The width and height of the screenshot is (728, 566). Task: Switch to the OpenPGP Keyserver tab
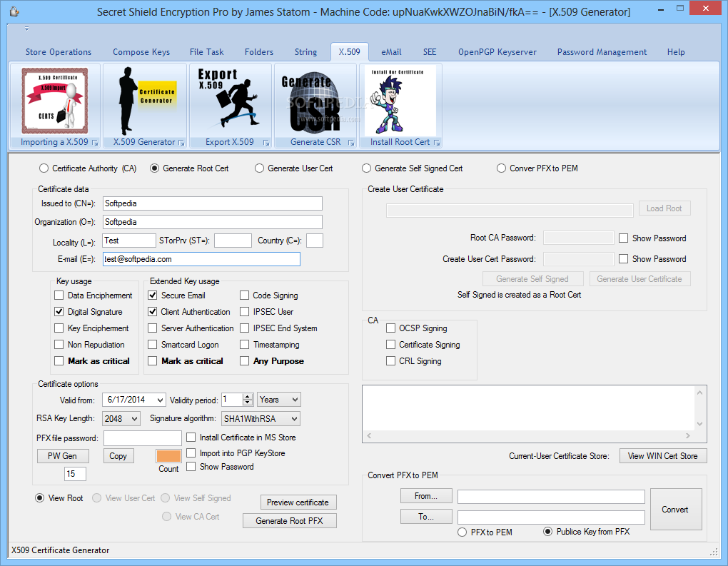(x=497, y=52)
